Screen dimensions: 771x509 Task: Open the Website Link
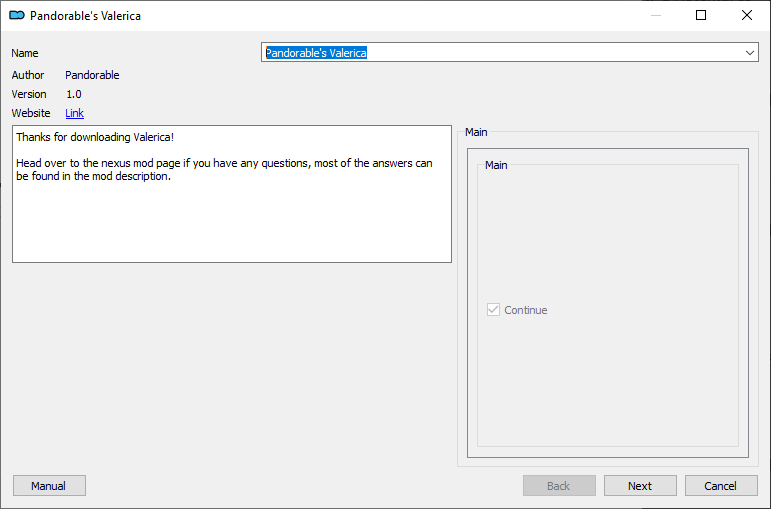pos(75,113)
